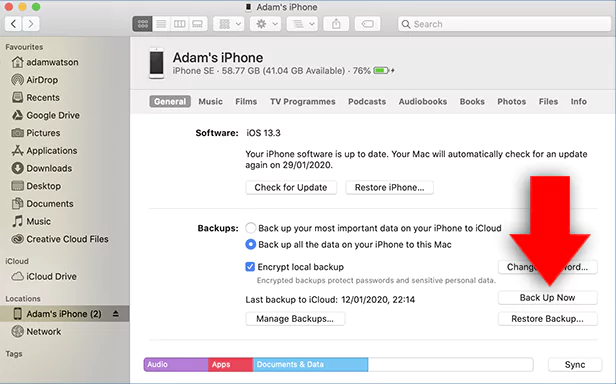This screenshot has width=616, height=384.
Task: Click Check for Update button
Action: coord(291,187)
